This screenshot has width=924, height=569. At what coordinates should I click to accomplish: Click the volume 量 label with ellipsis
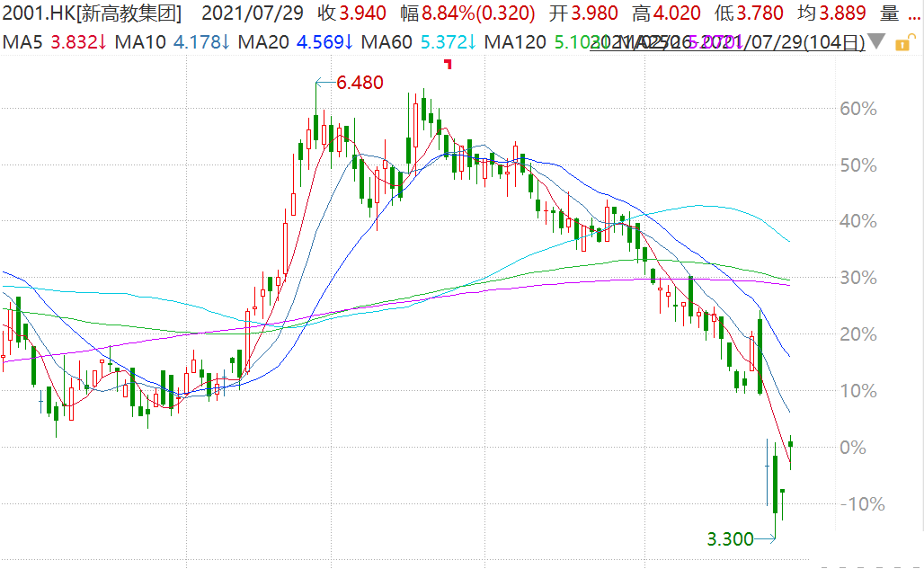(x=899, y=13)
